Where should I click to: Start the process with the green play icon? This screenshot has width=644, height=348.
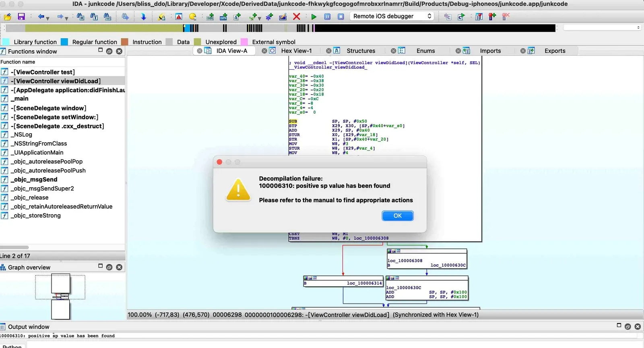pos(314,17)
